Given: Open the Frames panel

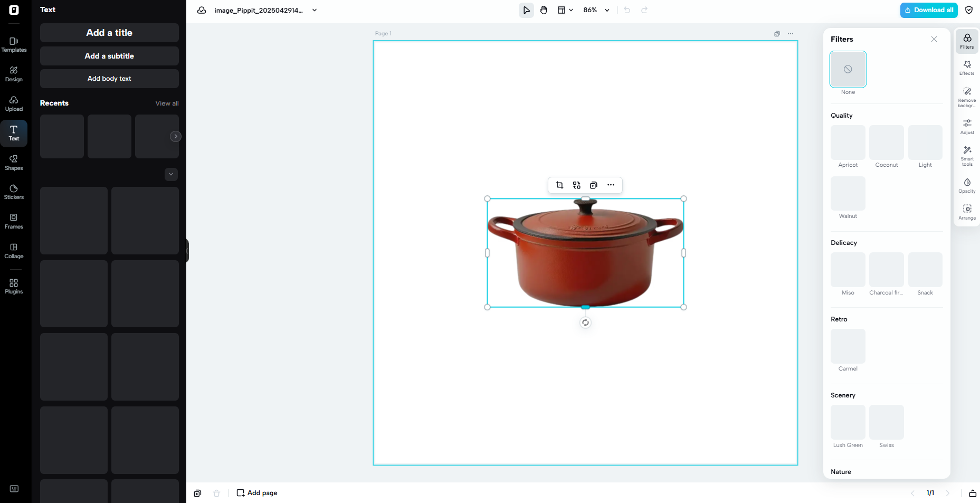Looking at the screenshot, I should (14, 221).
